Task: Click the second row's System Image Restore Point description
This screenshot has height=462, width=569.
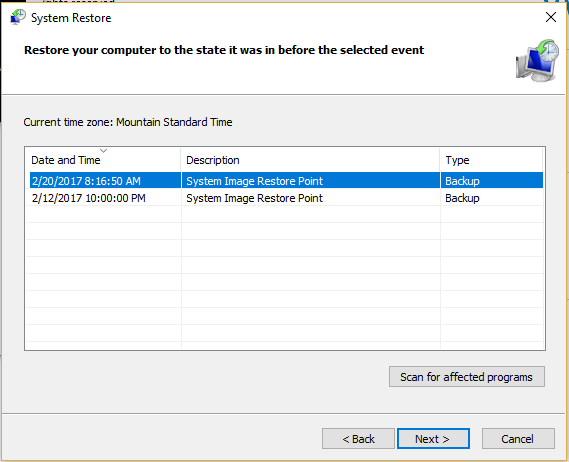Action: (254, 198)
